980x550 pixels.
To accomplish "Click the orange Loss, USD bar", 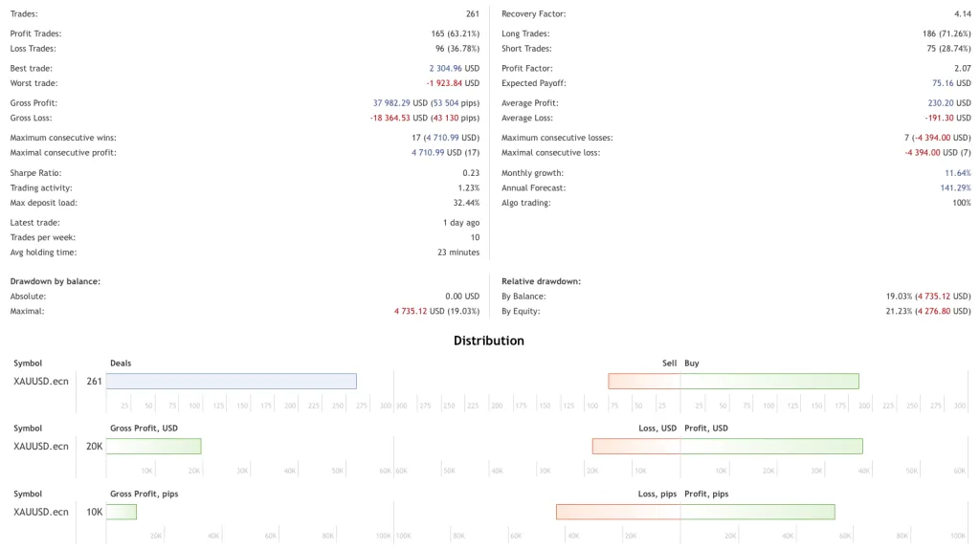I will pos(636,446).
